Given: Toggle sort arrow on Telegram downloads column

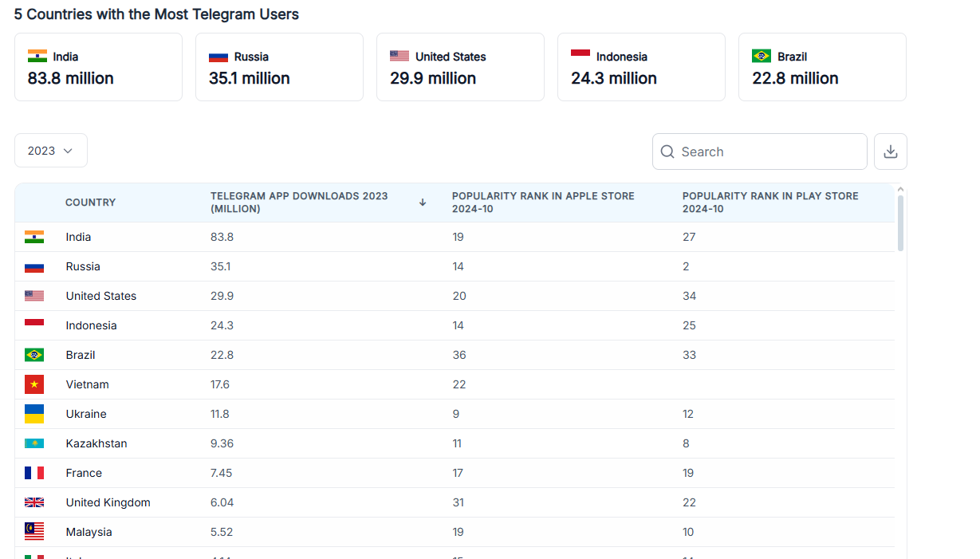Looking at the screenshot, I should coord(423,203).
